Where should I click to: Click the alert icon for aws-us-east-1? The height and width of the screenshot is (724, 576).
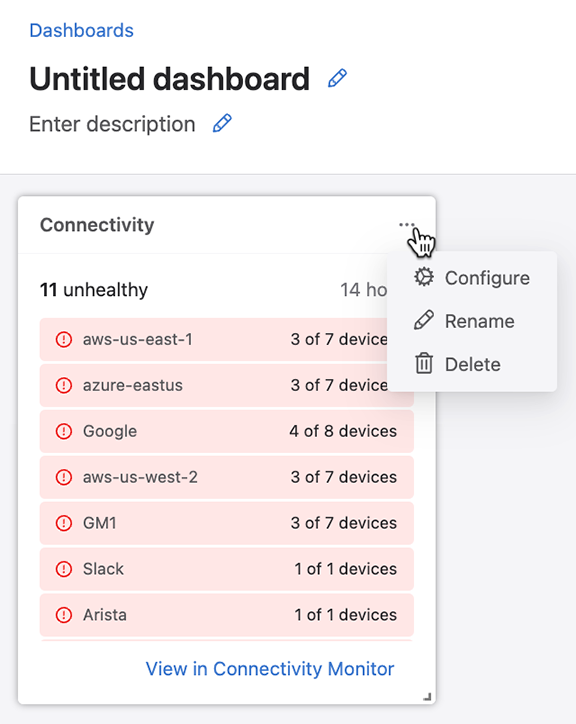pyautogui.click(x=64, y=339)
